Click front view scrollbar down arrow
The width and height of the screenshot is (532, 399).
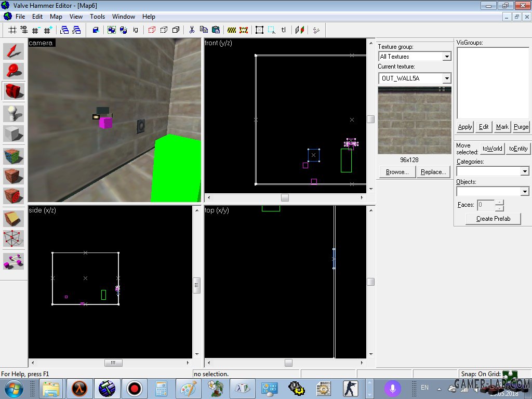pos(371,189)
